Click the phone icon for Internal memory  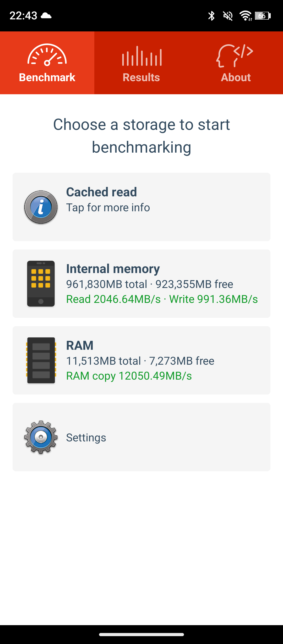[41, 284]
